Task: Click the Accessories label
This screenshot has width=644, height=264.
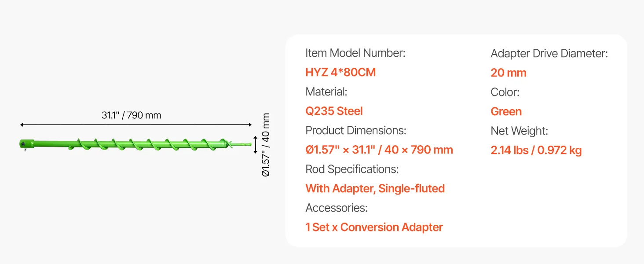Action: coord(337,208)
